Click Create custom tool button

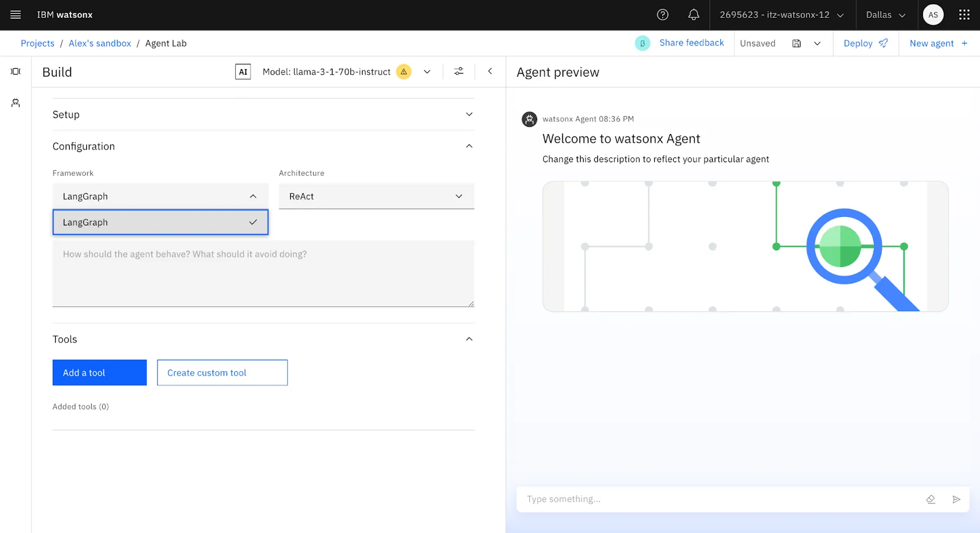[x=222, y=372]
